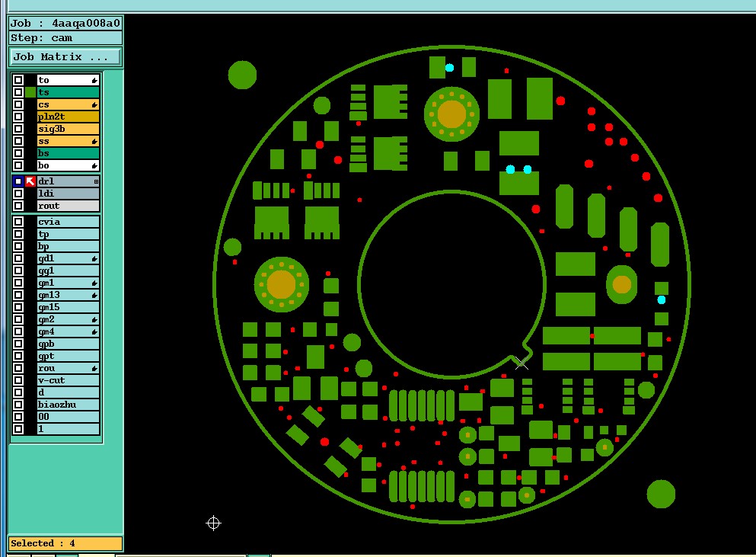Click the pen marker icon on layer rou
The image size is (756, 557).
click(94, 369)
